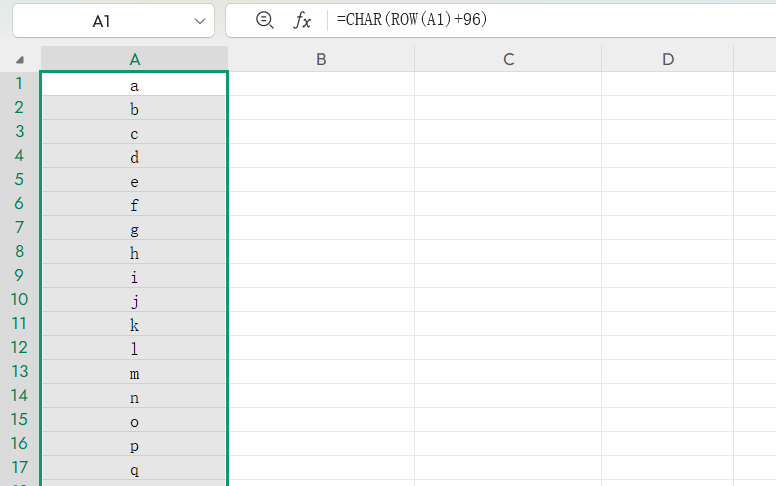Click empty cell B3
The height and width of the screenshot is (486, 776).
point(321,133)
